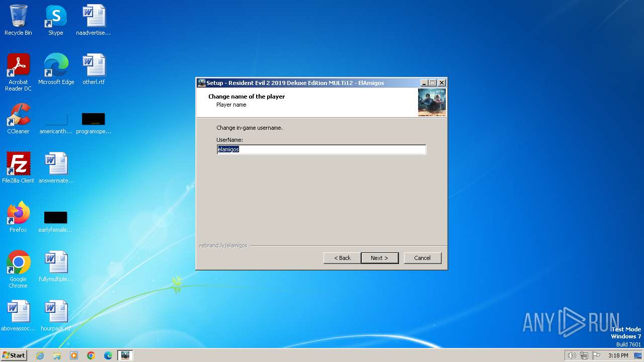Open Windows Media Player taskbar icon
Image resolution: width=644 pixels, height=362 pixels.
coord(74,355)
